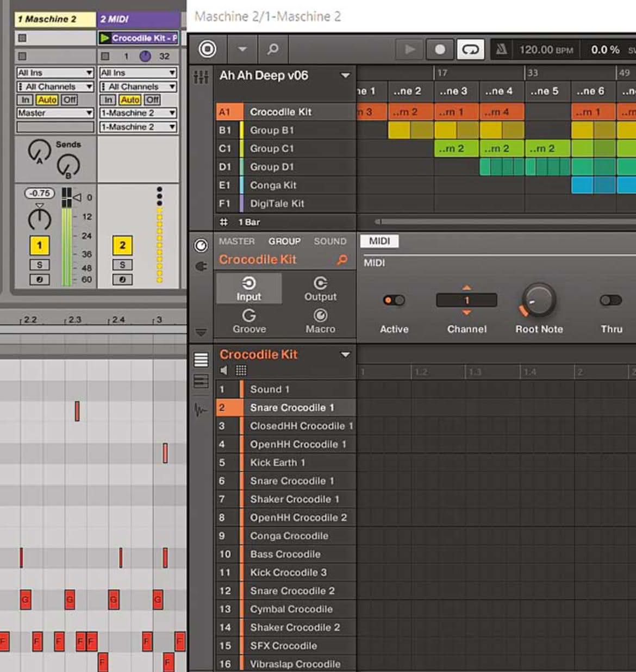Open the All Ins dropdown on track 1
This screenshot has width=636, height=672.
pos(55,73)
